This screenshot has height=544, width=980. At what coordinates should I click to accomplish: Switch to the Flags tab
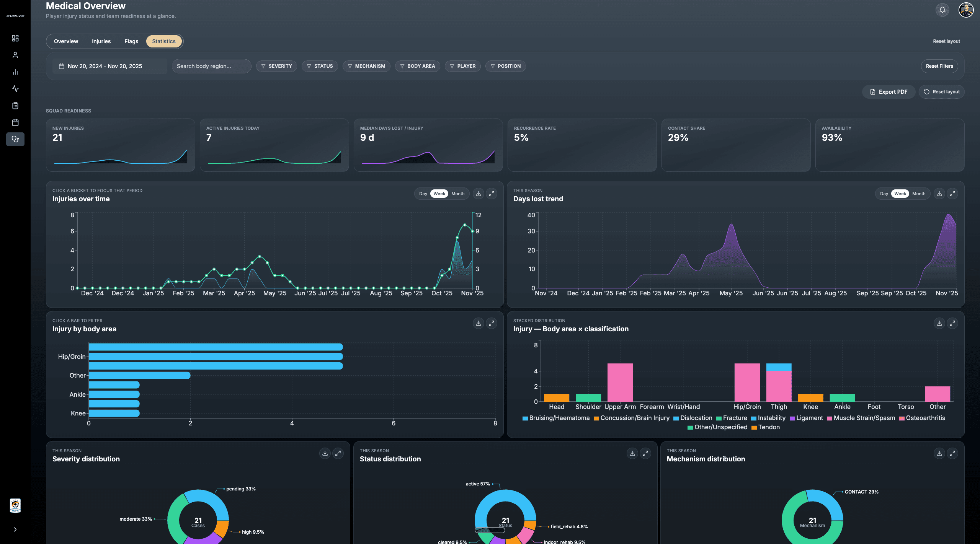click(x=131, y=41)
